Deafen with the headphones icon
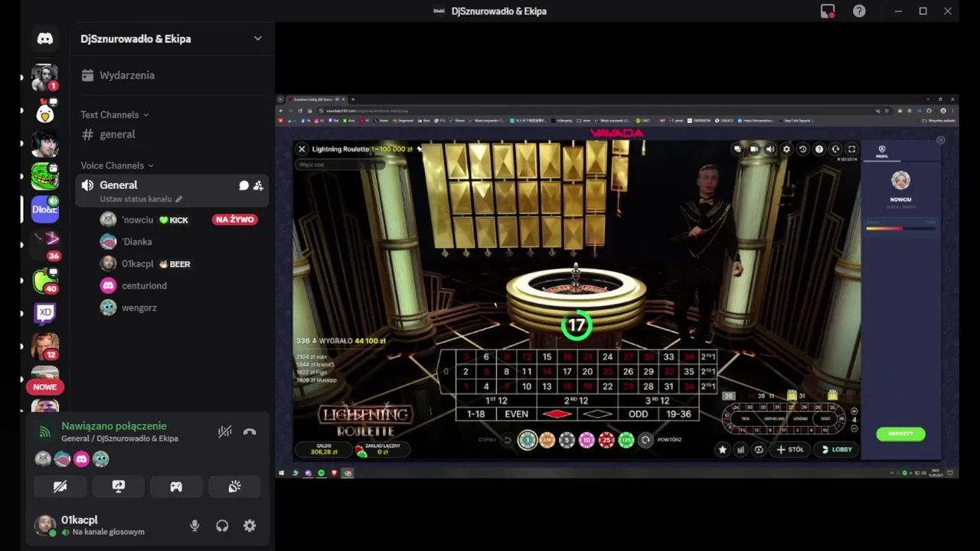 222,526
